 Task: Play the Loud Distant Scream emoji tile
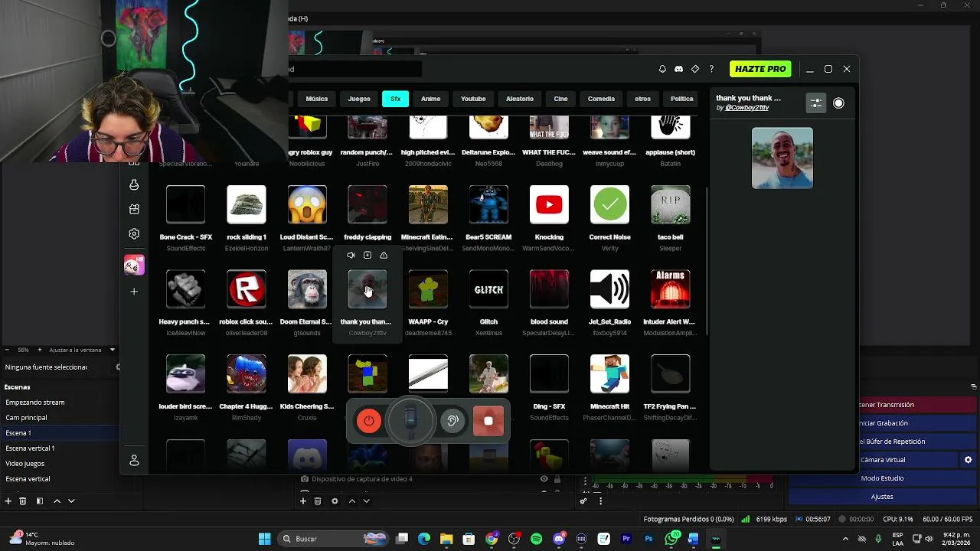click(307, 205)
